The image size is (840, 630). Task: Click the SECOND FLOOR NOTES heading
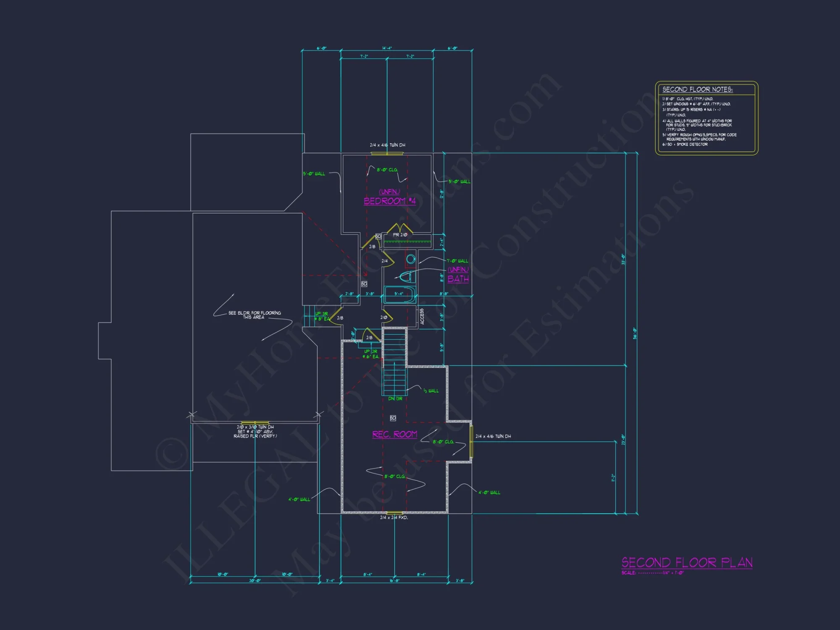pos(697,89)
